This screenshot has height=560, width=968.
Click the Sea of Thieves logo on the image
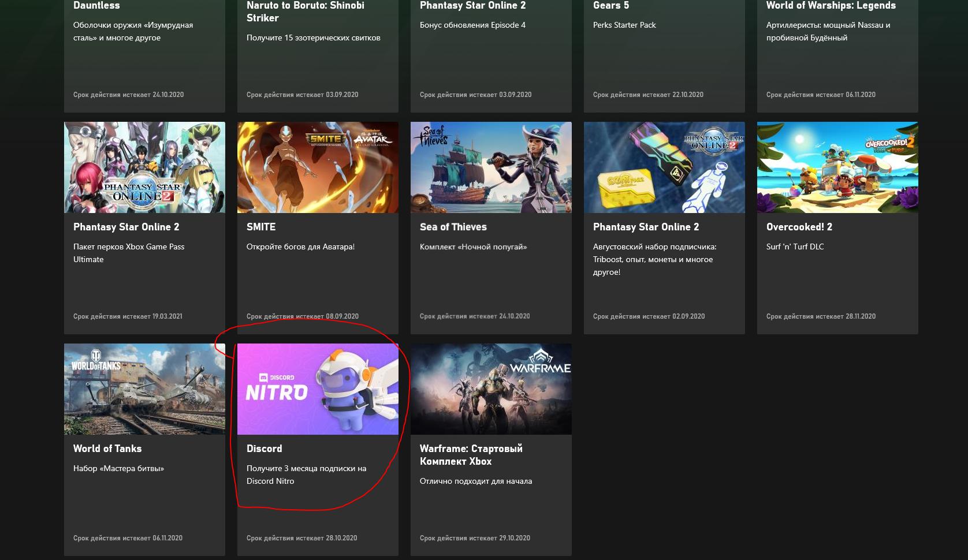click(431, 136)
